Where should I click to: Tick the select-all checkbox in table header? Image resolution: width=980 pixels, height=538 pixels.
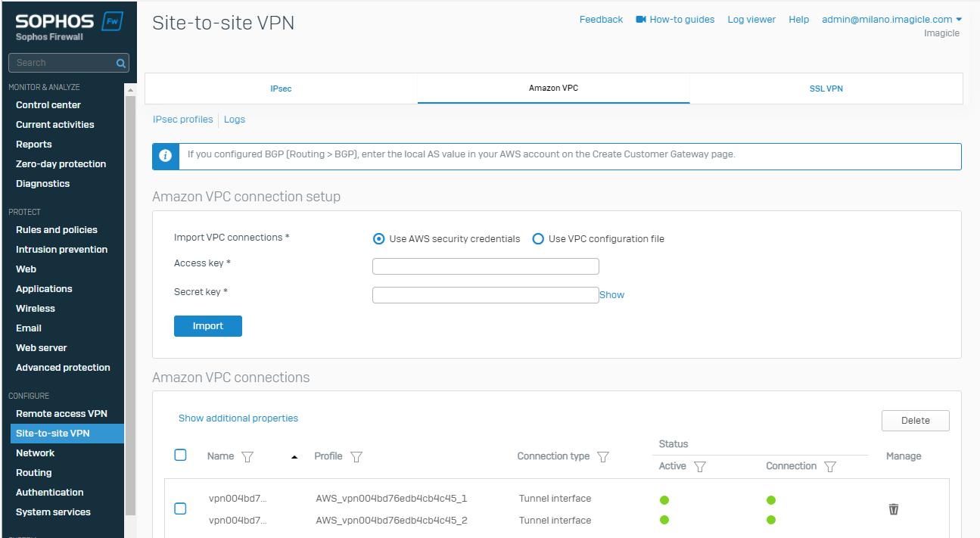click(180, 455)
